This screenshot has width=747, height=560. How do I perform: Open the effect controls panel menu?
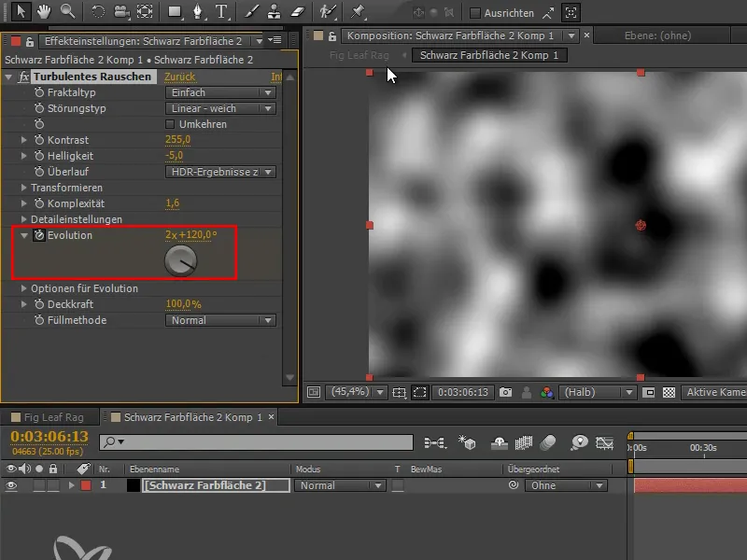[x=275, y=40]
